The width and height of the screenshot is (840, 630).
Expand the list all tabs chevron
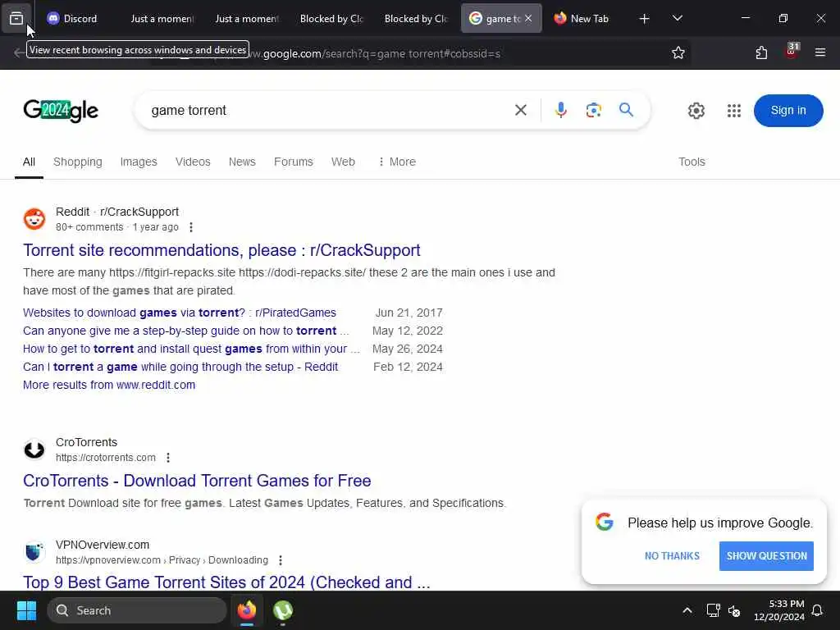[x=677, y=19]
